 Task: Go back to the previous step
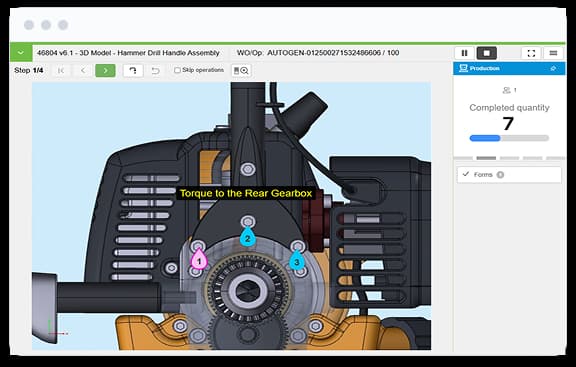pyautogui.click(x=83, y=71)
